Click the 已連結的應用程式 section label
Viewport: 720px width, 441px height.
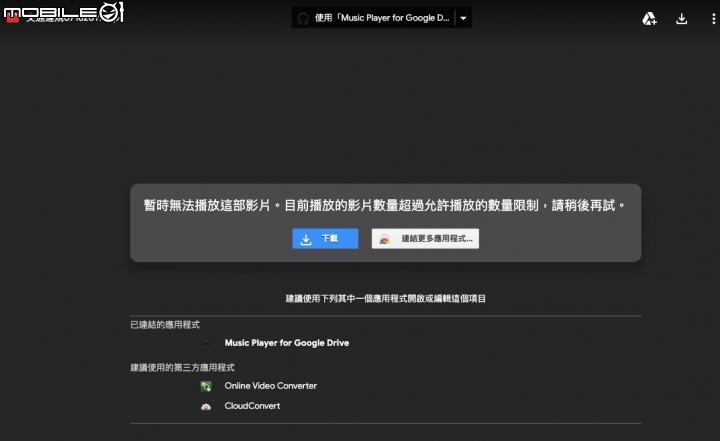pyautogui.click(x=165, y=325)
